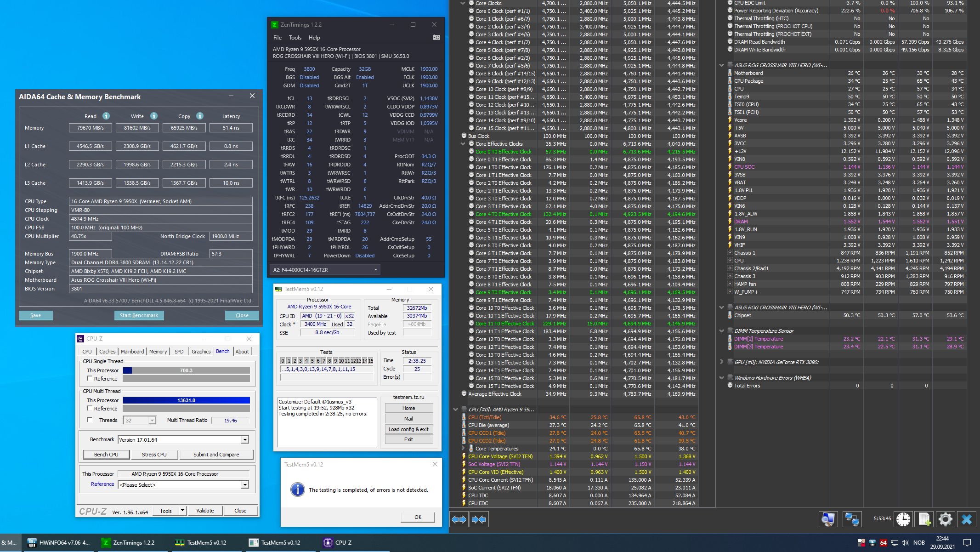Click Load config & exit in TestMem5
Image resolution: width=980 pixels, height=552 pixels.
click(408, 429)
